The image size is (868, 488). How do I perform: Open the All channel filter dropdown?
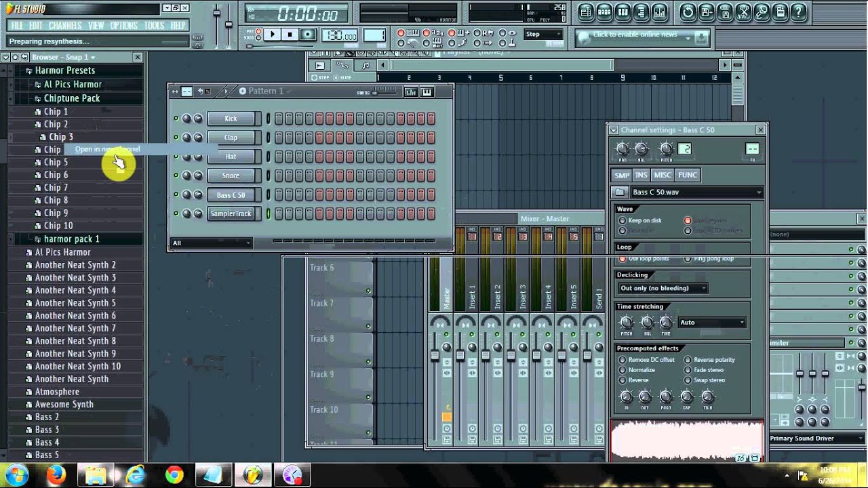click(x=212, y=243)
